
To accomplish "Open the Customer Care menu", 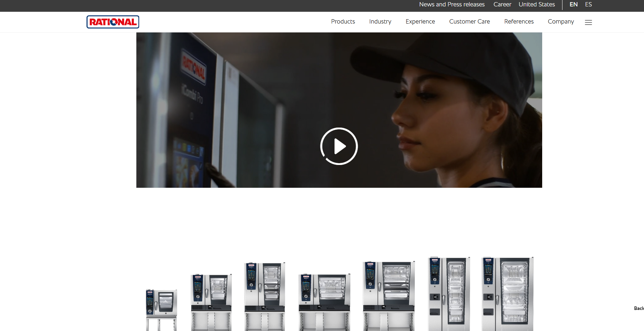I will [469, 21].
